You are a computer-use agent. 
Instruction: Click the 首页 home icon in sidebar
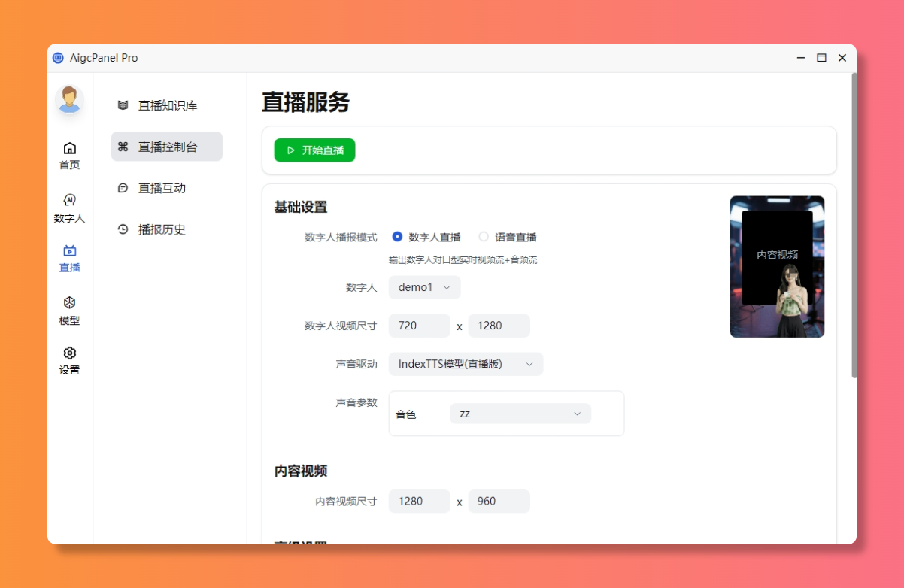coord(70,148)
